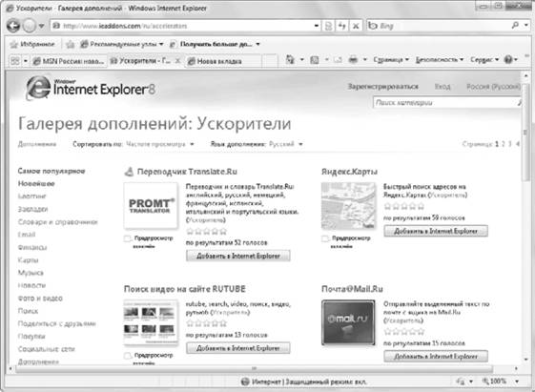Viewport: 535px width, 392px height.
Task: Click the Quick Tabs grid icon
Action: tap(15, 61)
